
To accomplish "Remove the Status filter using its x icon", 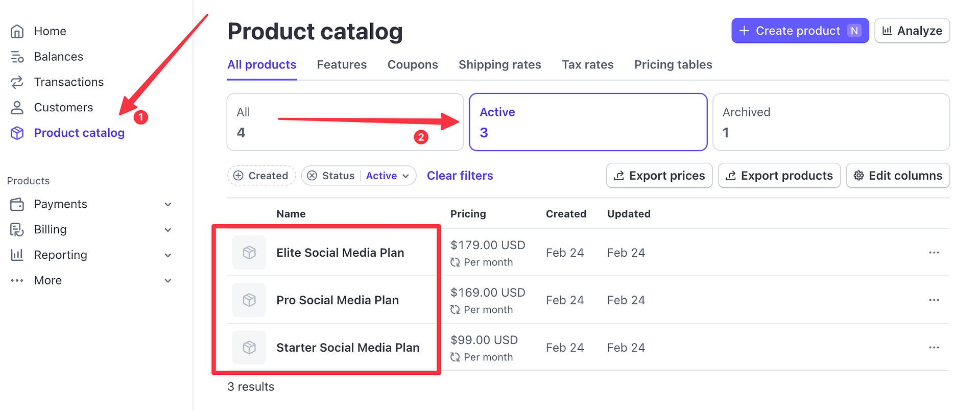I will click(312, 176).
